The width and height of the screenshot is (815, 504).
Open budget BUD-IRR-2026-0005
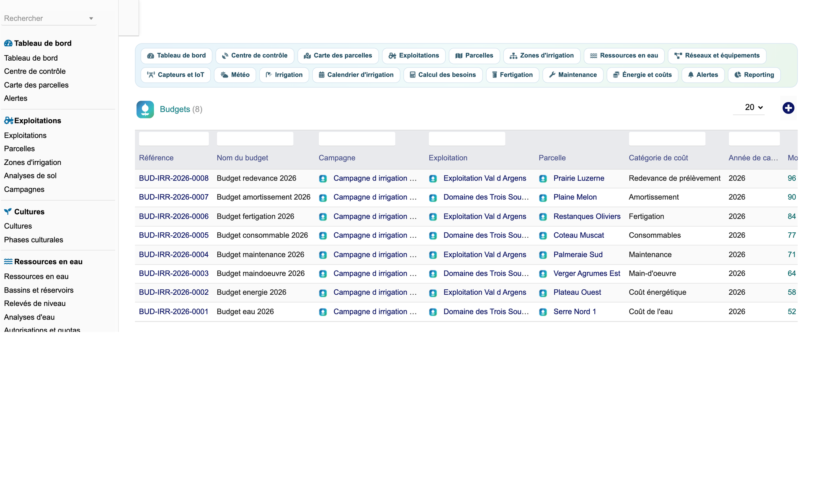[x=174, y=235]
